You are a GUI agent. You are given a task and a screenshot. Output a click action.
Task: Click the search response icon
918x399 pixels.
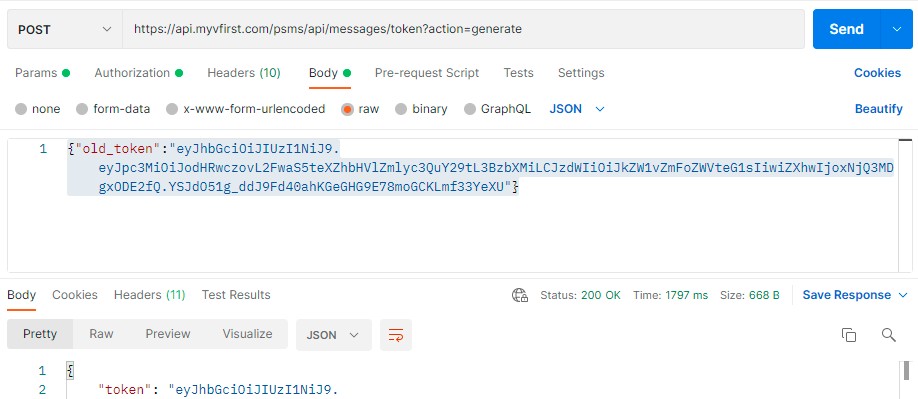tap(888, 335)
